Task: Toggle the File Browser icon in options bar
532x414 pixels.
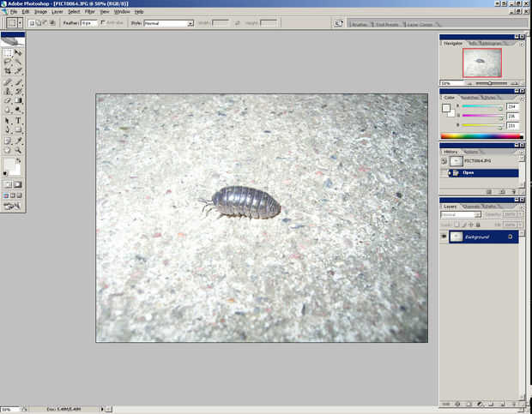Action: click(x=338, y=23)
